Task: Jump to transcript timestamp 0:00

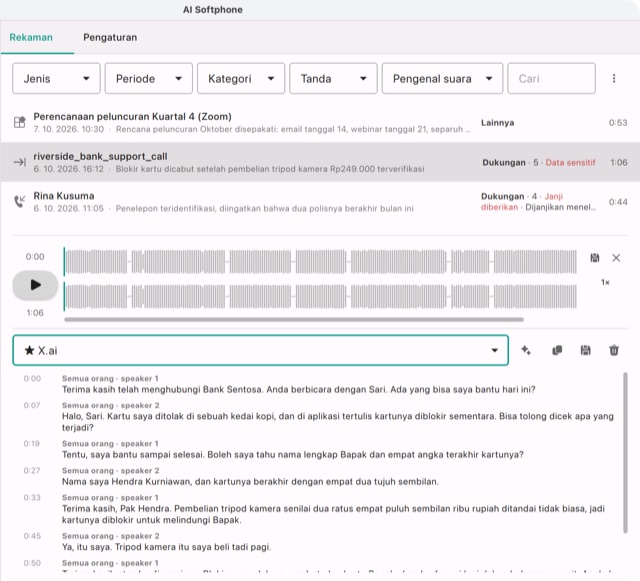Action: point(32,378)
